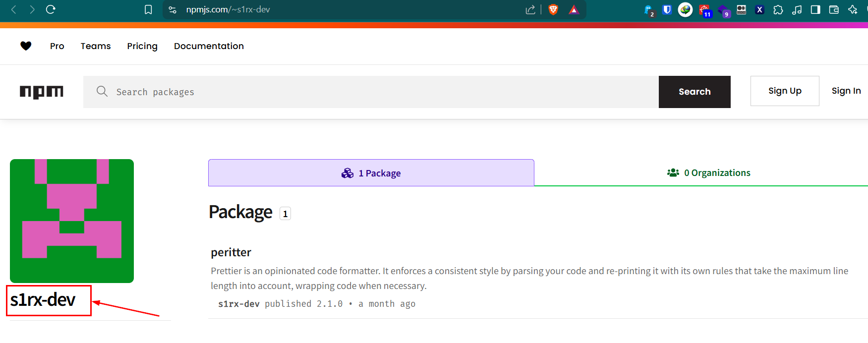Switch to the 0 Organizations tab

click(708, 172)
